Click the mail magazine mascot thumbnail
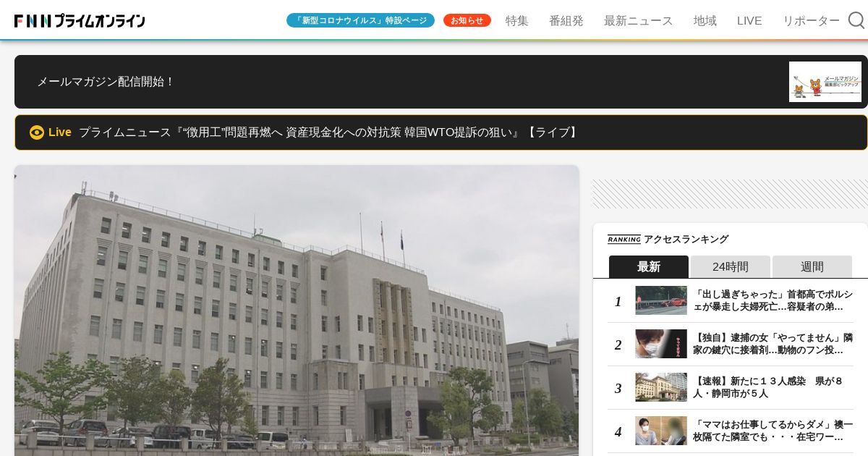This screenshot has height=456, width=868. [x=825, y=82]
